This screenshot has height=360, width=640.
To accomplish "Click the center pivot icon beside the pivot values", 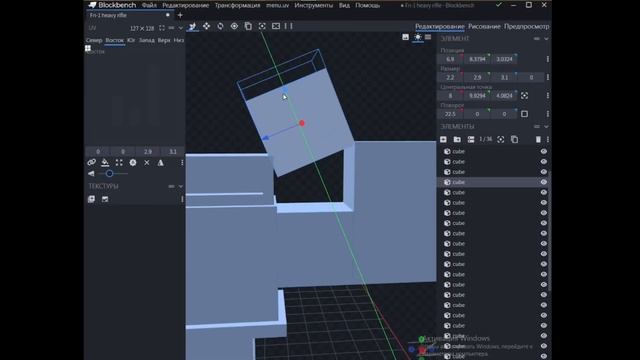I will tap(524, 96).
